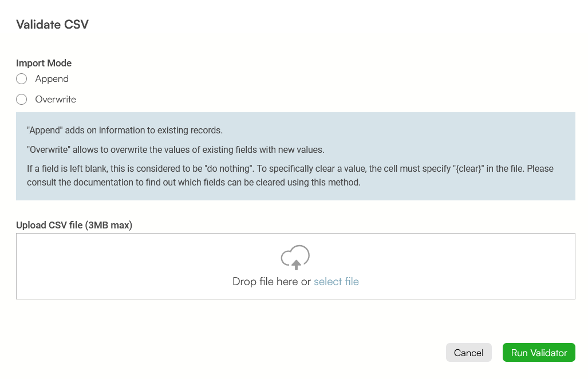This screenshot has height=379, width=588.
Task: Click the cloud upload icon
Action: pos(295,258)
